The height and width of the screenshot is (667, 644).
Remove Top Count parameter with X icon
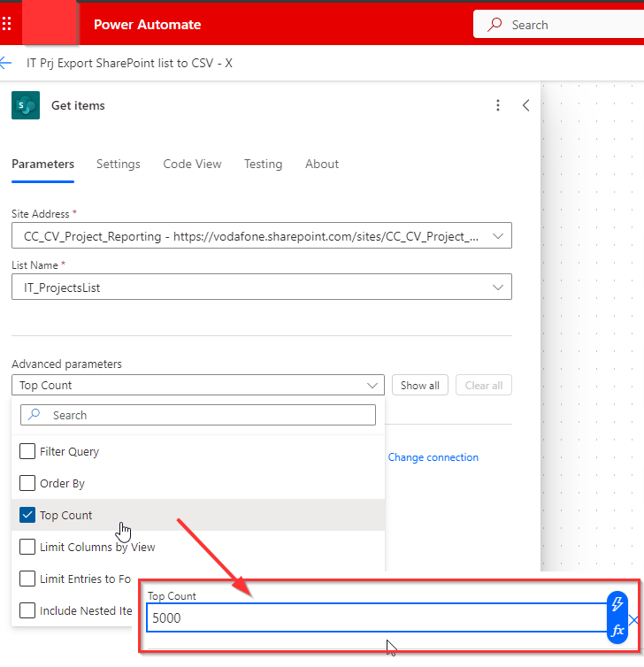(x=634, y=619)
